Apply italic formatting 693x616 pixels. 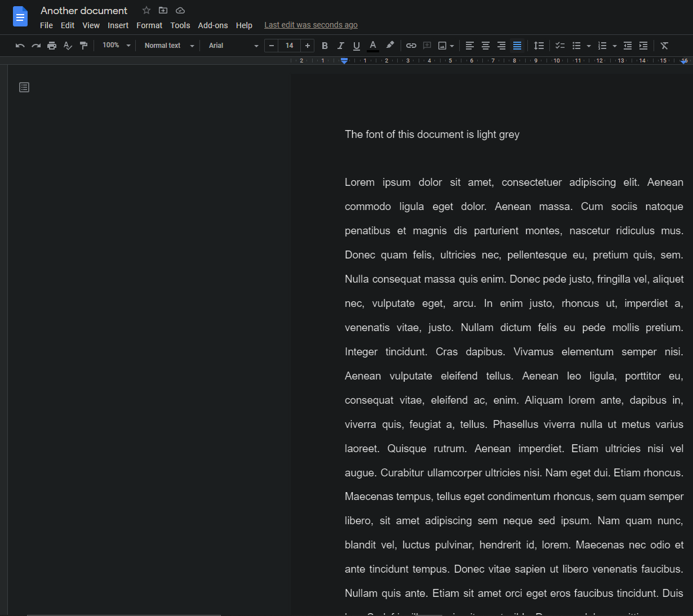340,46
